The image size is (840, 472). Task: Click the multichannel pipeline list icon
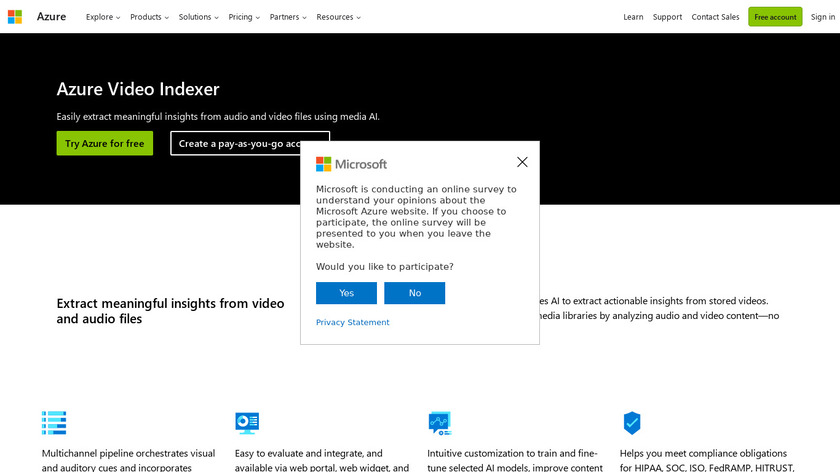(54, 423)
